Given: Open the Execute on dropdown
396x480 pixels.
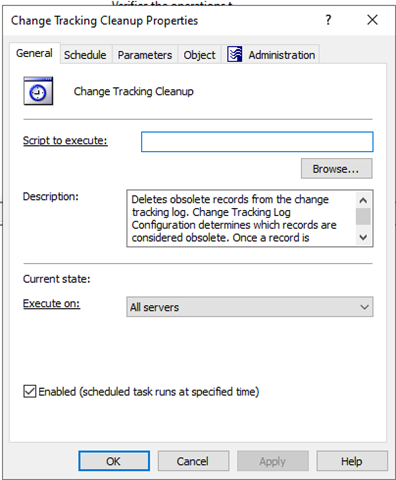Looking at the screenshot, I should [250, 307].
